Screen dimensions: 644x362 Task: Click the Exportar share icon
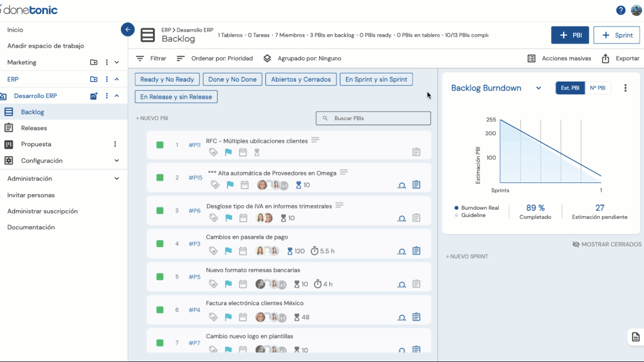(606, 58)
